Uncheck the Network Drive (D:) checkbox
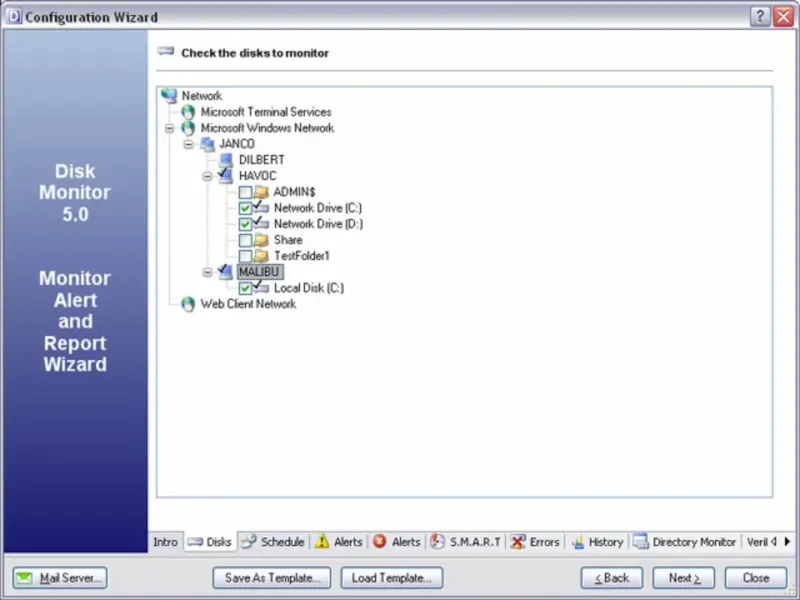800x600 pixels. [245, 224]
